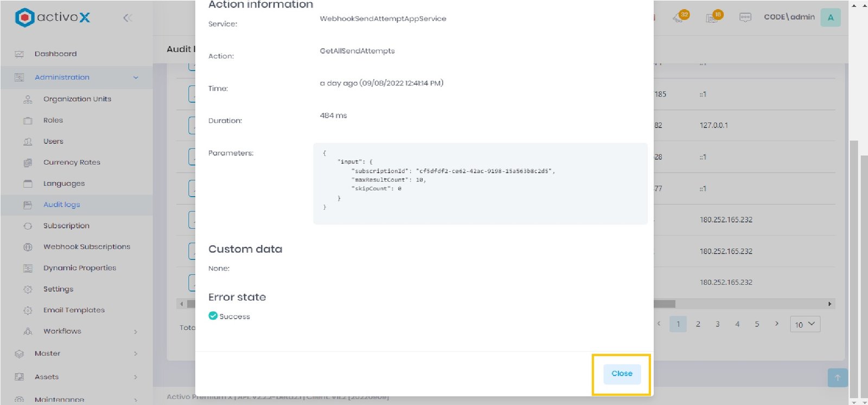Open Currency Rates page

tap(72, 162)
